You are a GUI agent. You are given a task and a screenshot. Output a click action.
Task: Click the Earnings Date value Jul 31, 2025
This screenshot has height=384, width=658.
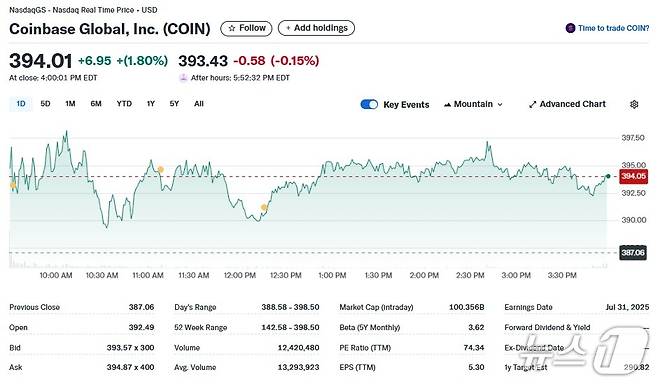627,307
